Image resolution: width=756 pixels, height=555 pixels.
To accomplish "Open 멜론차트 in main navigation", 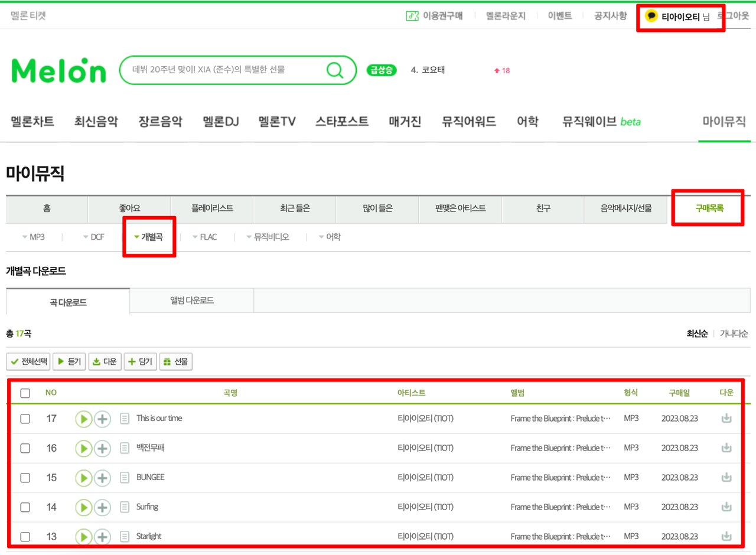I will 32,122.
